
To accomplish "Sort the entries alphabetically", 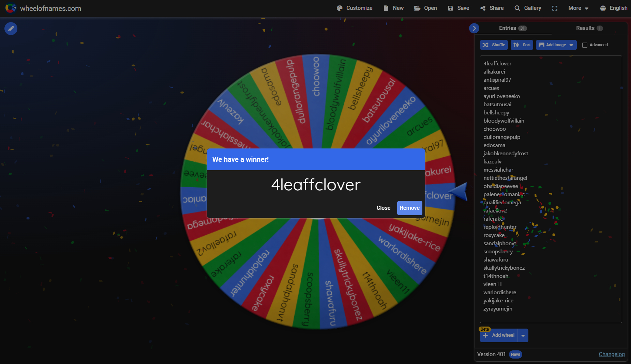I will [522, 45].
